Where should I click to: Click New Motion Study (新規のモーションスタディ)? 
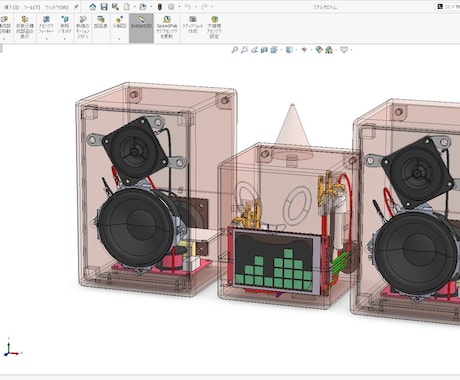(83, 27)
